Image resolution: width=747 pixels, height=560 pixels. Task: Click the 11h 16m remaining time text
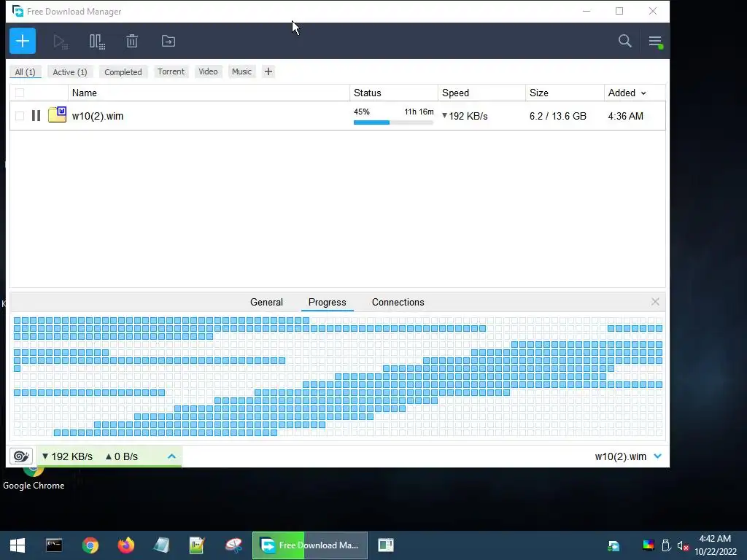tap(419, 112)
